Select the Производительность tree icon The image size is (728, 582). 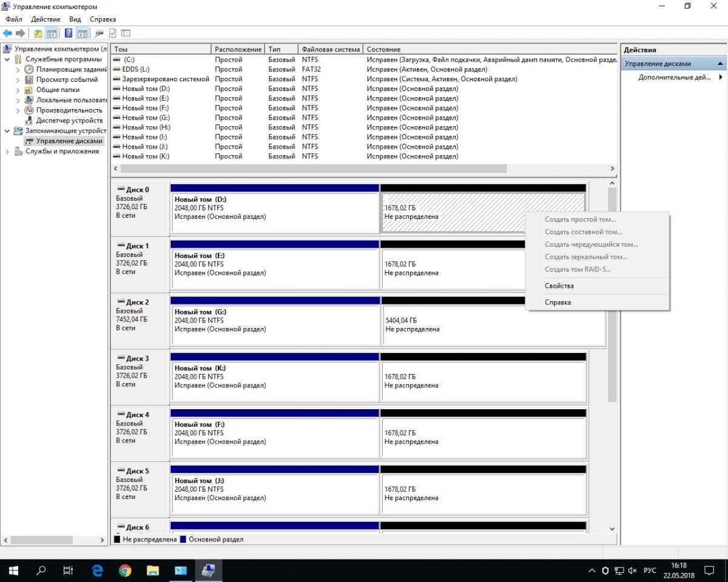click(x=29, y=110)
